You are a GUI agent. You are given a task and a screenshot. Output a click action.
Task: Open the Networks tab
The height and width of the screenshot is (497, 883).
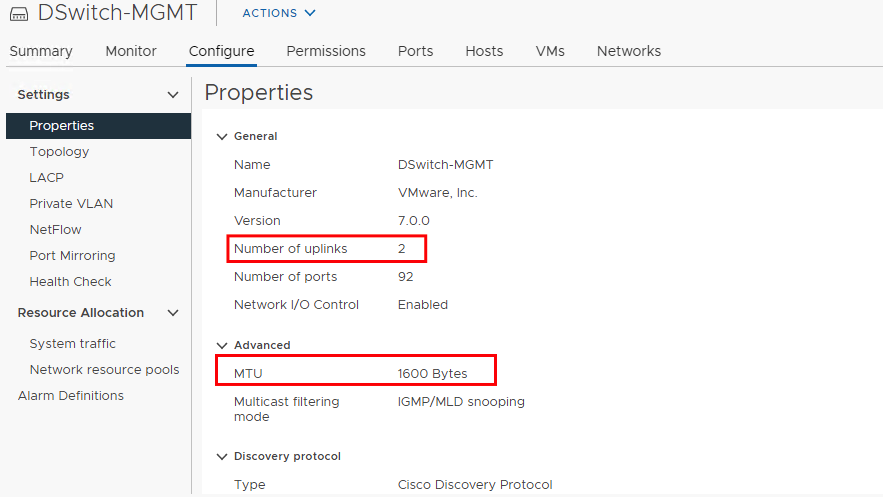629,51
